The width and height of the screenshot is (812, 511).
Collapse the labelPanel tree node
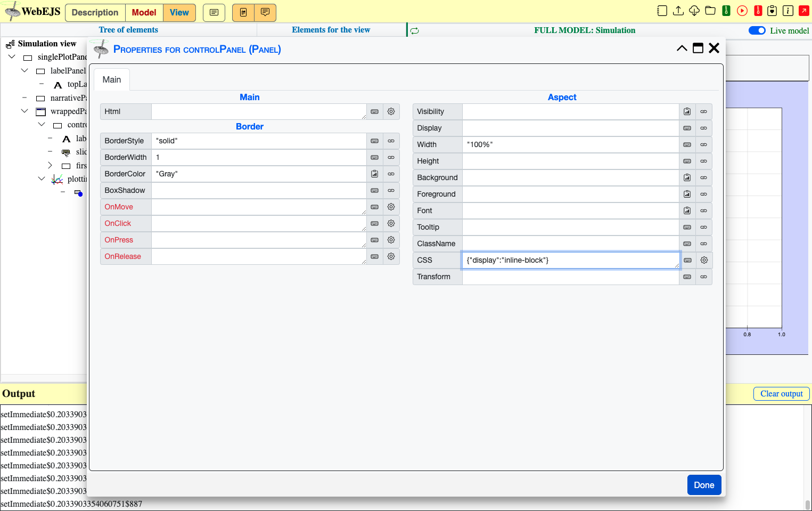click(x=24, y=70)
